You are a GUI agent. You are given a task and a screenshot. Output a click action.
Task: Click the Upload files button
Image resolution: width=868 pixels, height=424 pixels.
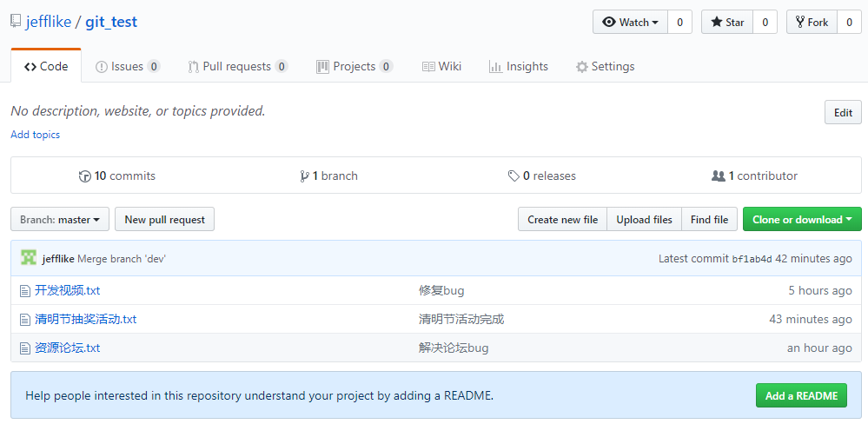645,219
